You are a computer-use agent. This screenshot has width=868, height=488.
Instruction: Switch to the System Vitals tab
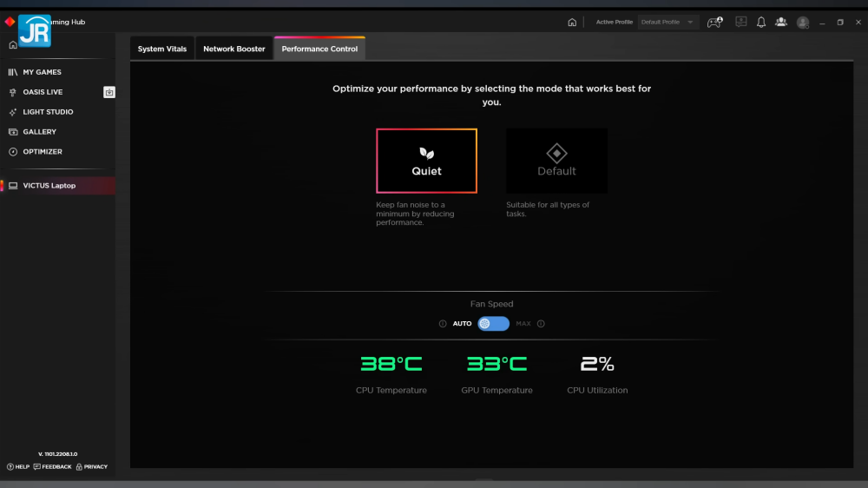point(162,49)
